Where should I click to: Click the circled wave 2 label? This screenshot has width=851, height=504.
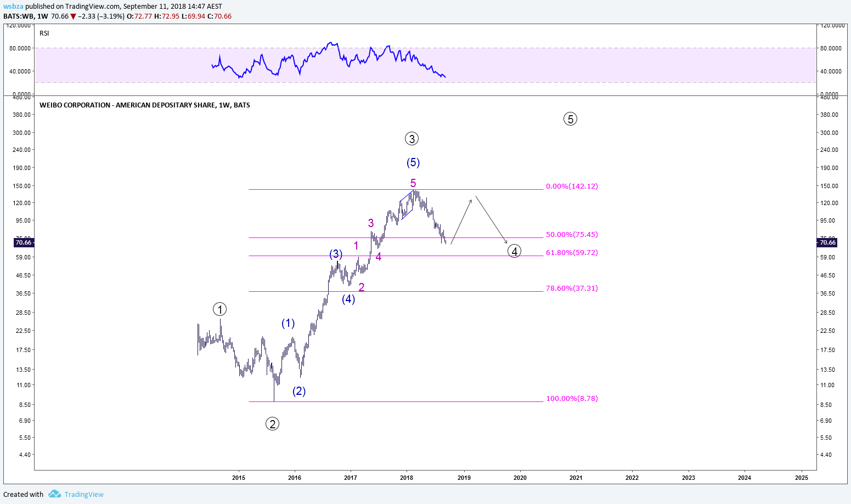pos(272,424)
